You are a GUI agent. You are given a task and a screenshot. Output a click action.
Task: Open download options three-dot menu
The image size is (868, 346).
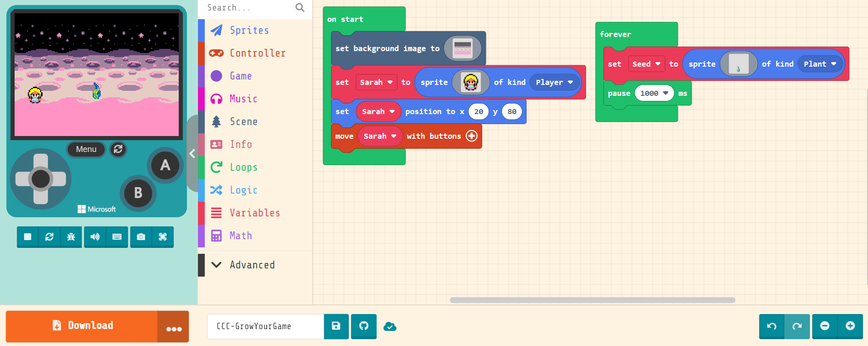[173, 326]
